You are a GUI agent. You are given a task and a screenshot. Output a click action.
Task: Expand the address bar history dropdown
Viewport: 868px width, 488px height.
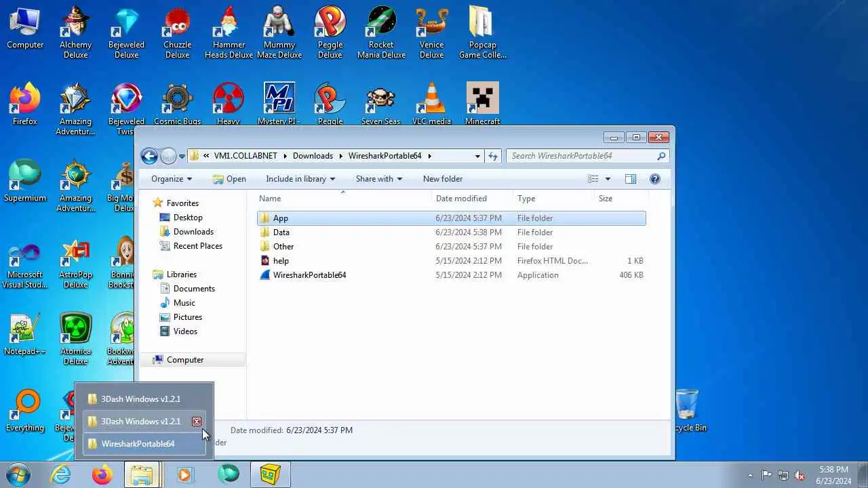(478, 156)
